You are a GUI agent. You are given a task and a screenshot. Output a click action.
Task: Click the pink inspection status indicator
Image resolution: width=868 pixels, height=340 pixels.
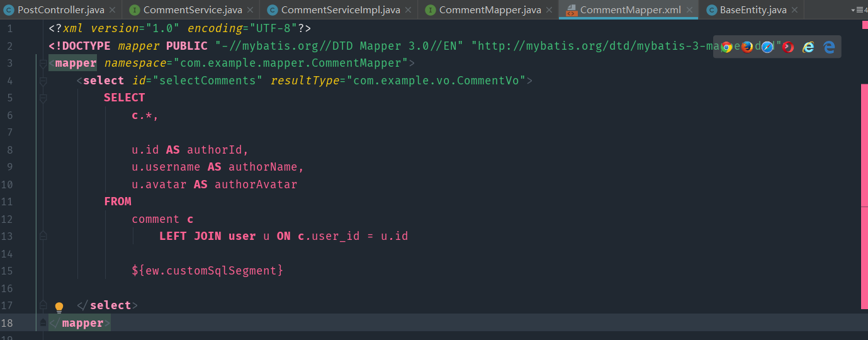864,26
